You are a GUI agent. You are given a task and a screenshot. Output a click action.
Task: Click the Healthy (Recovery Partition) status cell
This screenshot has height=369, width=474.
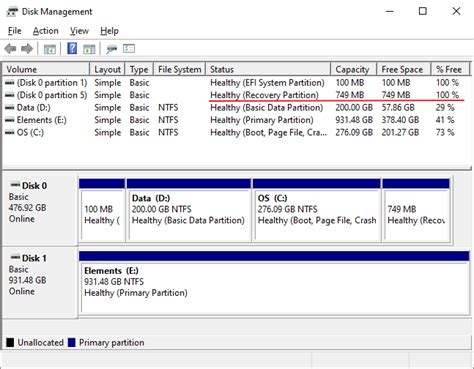pyautogui.click(x=264, y=95)
